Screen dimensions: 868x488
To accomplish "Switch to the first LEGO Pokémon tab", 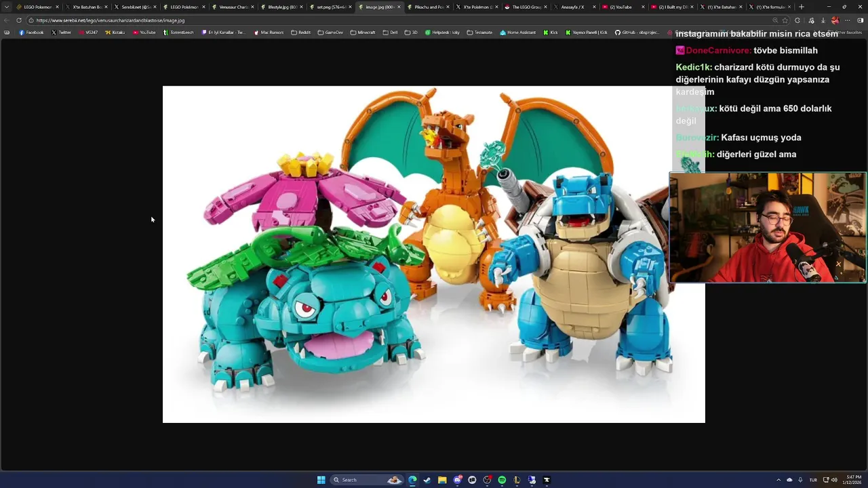I will pos(38,7).
